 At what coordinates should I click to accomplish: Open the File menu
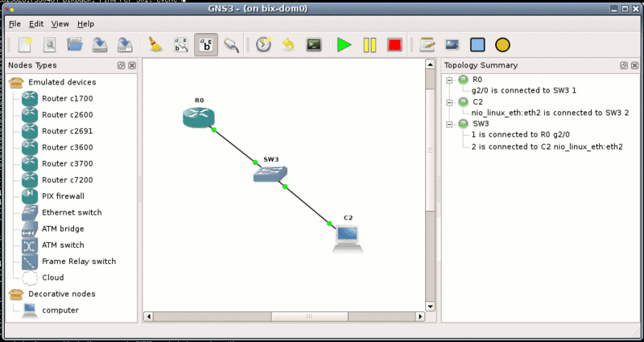point(14,24)
